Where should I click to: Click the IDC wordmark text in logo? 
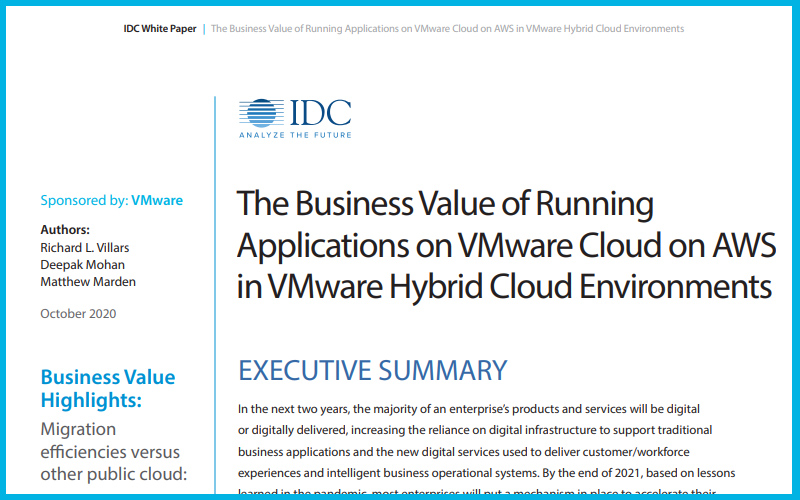tap(317, 112)
